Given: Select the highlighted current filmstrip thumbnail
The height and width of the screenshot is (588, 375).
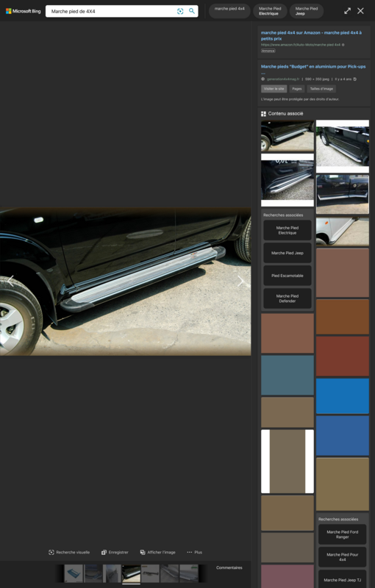Looking at the screenshot, I should tap(131, 574).
